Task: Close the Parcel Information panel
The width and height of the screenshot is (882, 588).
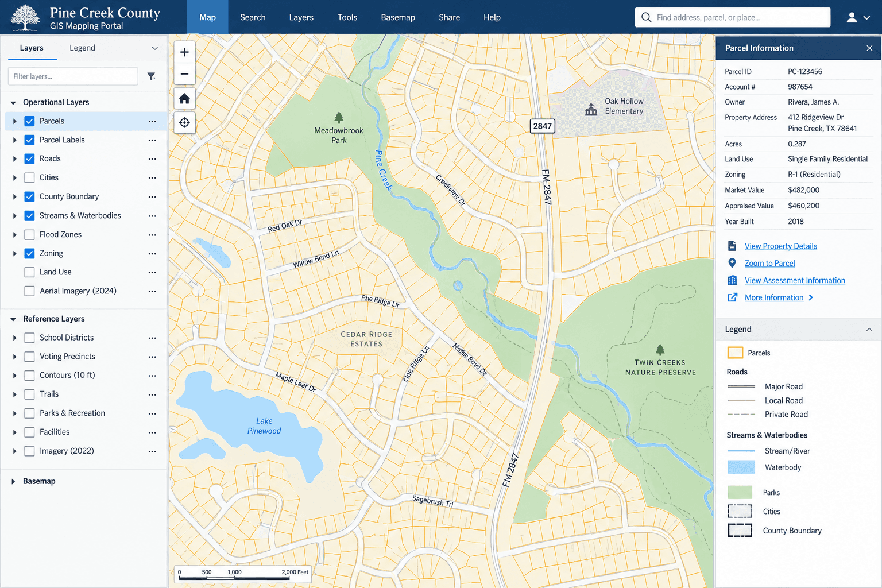Action: [x=869, y=48]
